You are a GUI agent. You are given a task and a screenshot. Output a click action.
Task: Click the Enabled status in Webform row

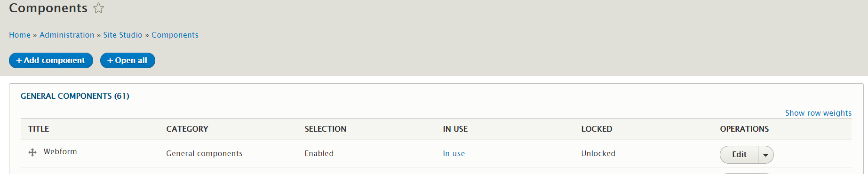(319, 153)
